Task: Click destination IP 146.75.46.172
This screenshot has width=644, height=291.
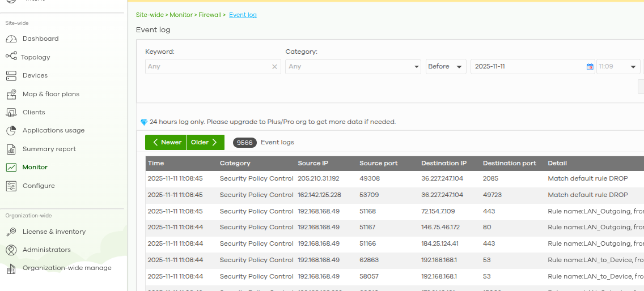Action: tap(440, 227)
